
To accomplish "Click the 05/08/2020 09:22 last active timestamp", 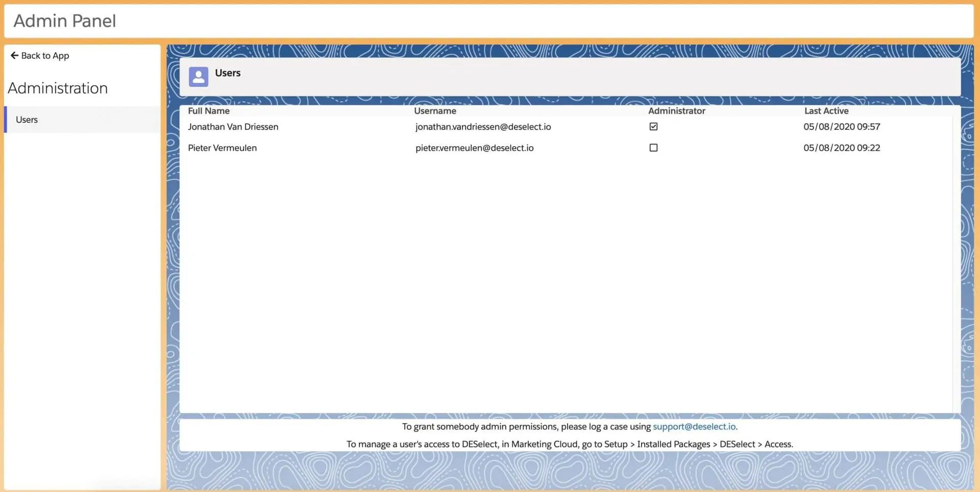I will 841,148.
